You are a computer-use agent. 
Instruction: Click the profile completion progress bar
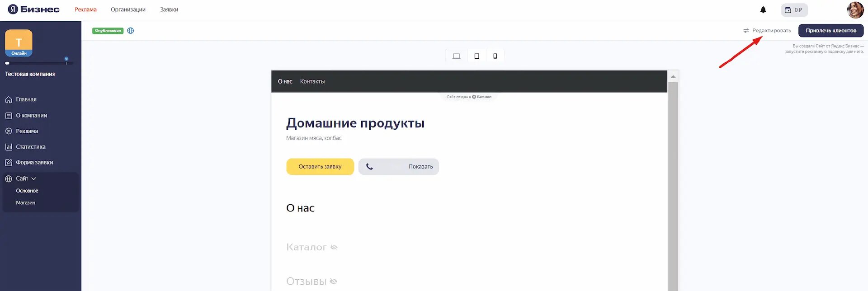coord(39,63)
